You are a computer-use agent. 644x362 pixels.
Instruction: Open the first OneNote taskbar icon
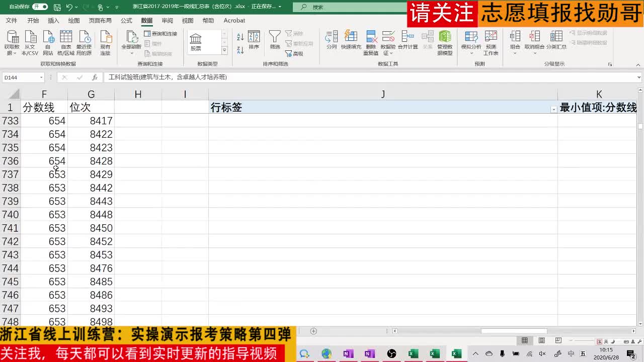(348, 354)
